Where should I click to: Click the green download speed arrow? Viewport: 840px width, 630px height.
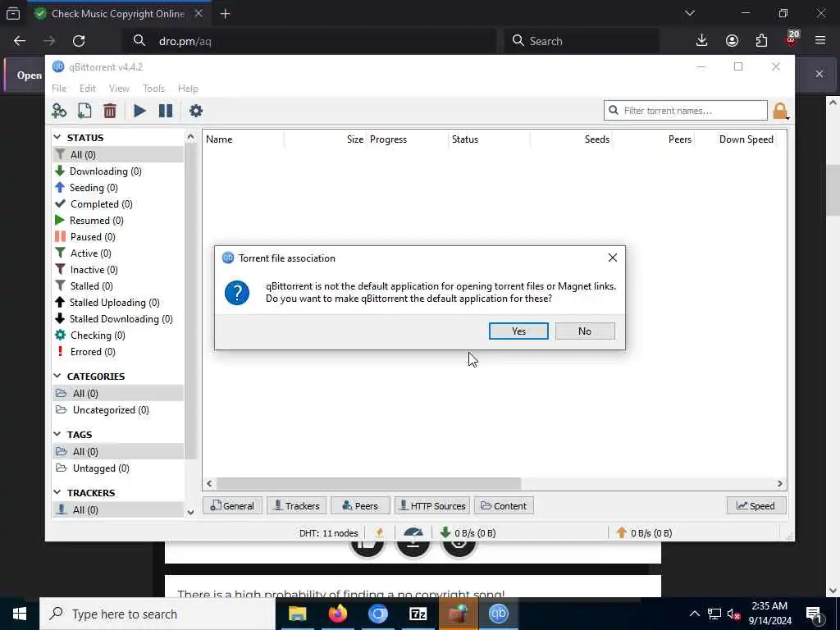[445, 532]
